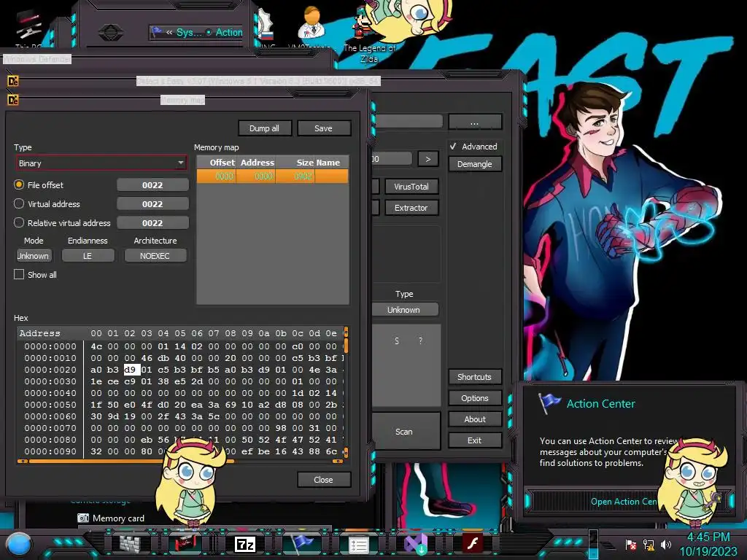Click the About button
This screenshot has width=747, height=560.
point(474,419)
